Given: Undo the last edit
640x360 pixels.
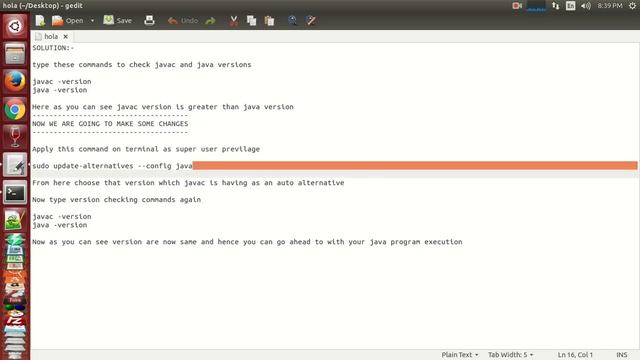Looking at the screenshot, I should pos(182,20).
